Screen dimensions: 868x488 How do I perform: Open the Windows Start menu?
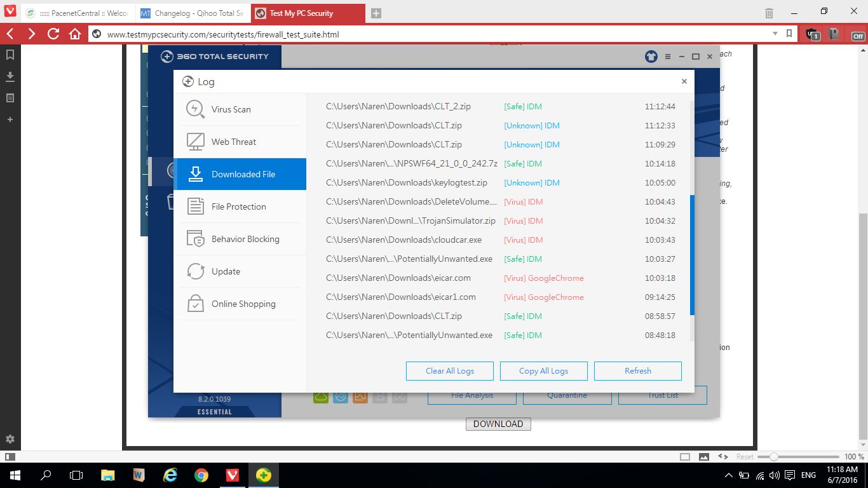point(14,475)
